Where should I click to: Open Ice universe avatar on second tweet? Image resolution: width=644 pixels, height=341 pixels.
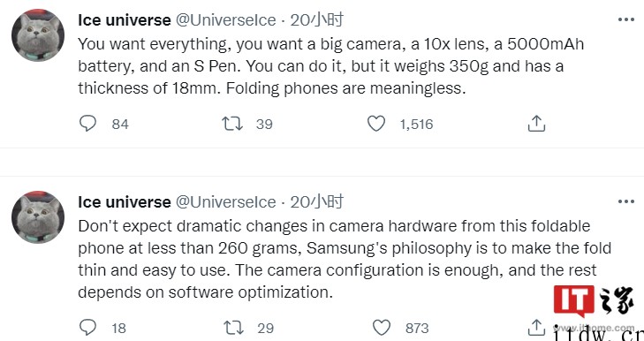pyautogui.click(x=38, y=217)
